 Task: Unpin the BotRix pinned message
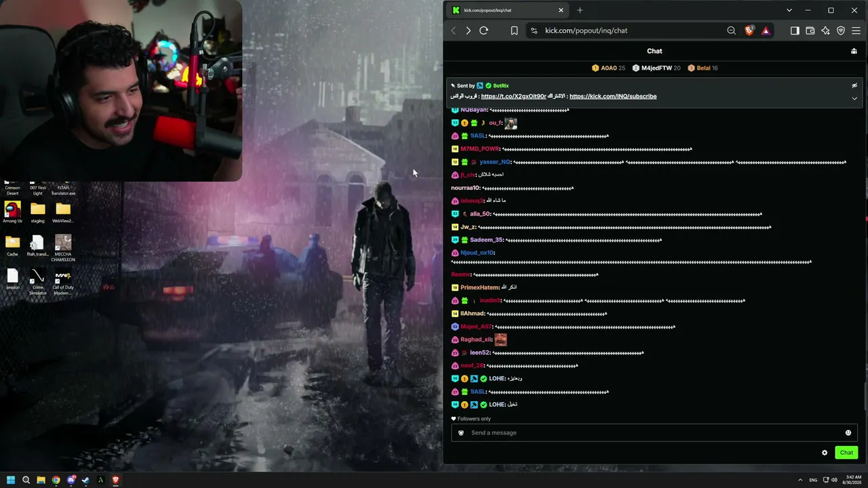pyautogui.click(x=854, y=85)
